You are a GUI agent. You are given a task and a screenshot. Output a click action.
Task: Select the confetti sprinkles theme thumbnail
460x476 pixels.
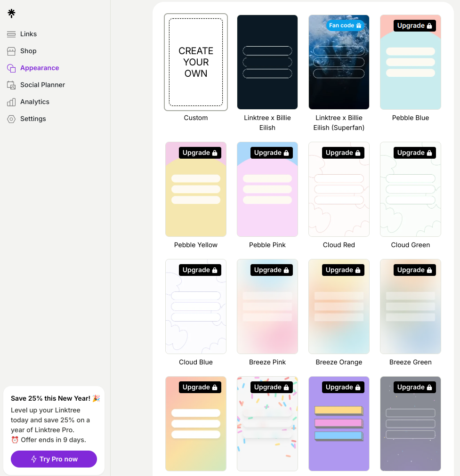click(267, 424)
